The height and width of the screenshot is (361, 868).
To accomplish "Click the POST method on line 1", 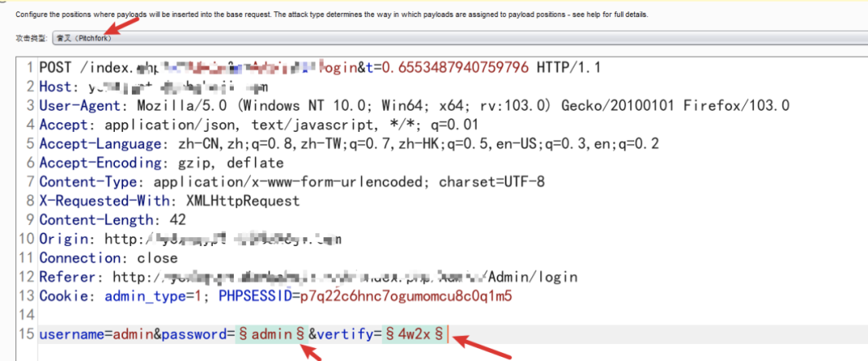I will pos(55,68).
